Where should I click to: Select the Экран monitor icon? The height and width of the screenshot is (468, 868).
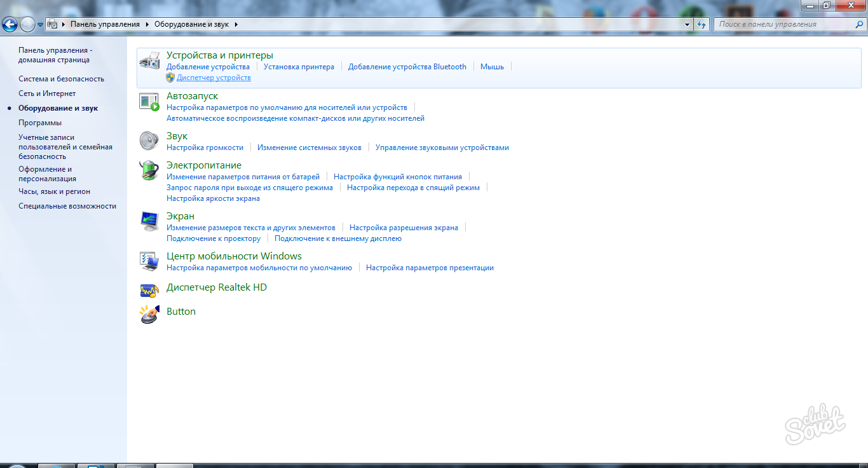coord(149,221)
